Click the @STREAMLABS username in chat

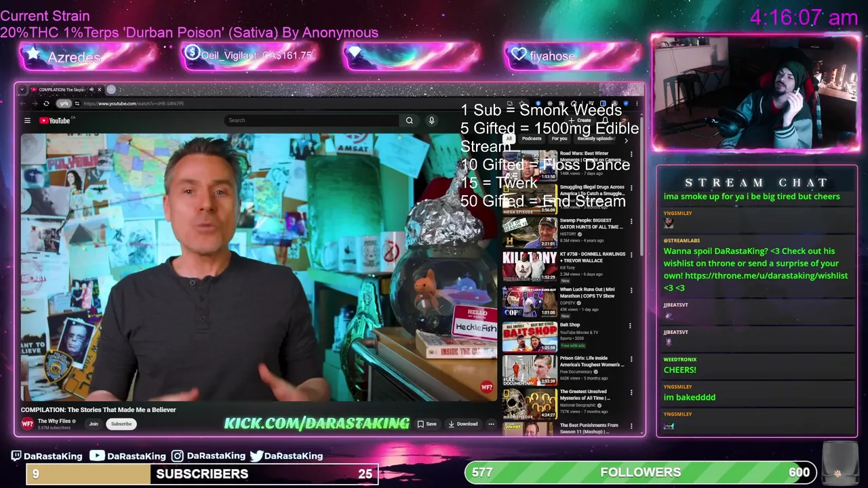click(x=682, y=241)
